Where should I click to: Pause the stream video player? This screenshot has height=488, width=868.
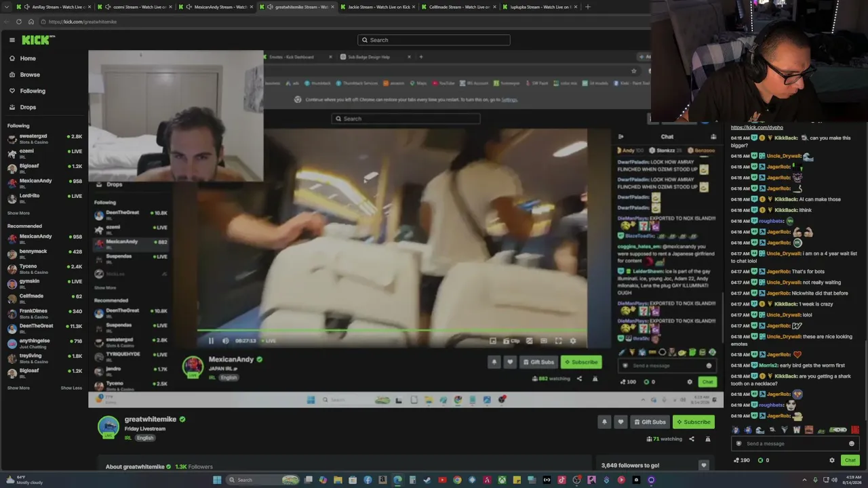pyautogui.click(x=211, y=341)
